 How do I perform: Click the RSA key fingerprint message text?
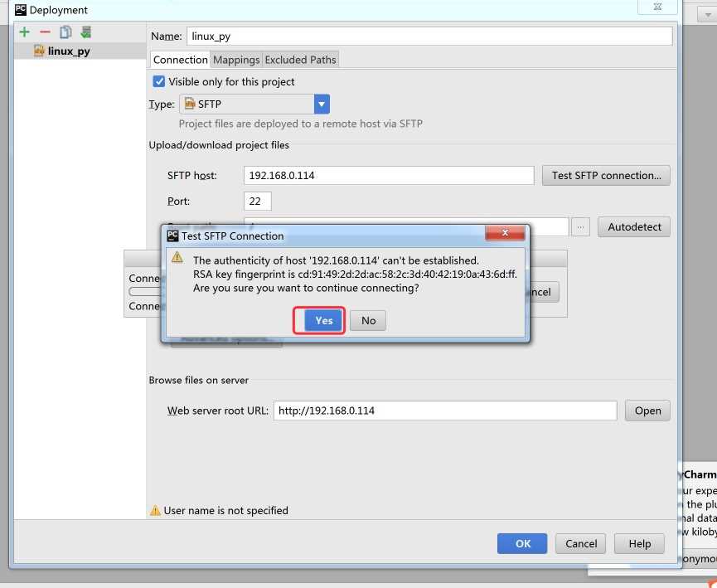coord(355,274)
